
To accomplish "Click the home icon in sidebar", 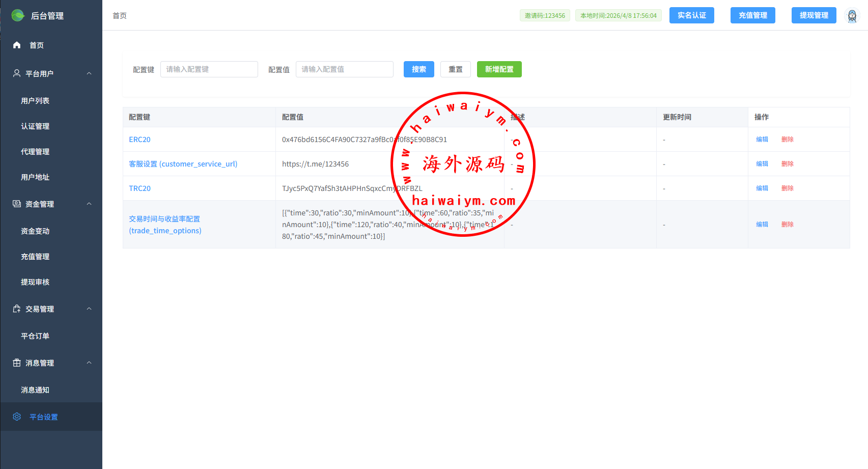I will 17,45.
